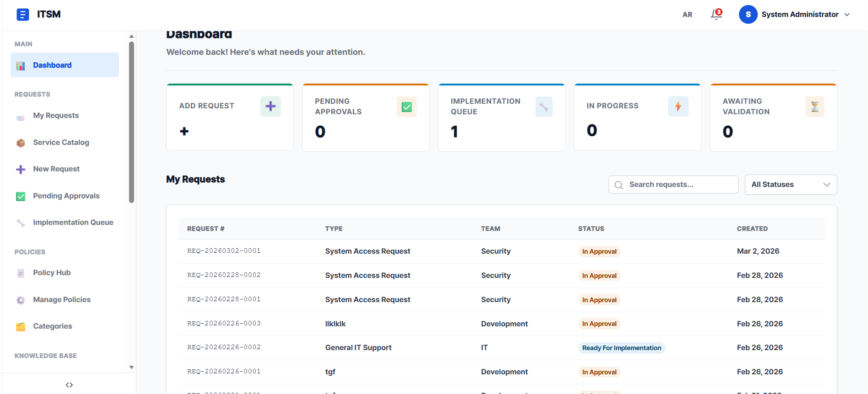
Task: Switch language with the AR toggle
Action: 687,15
